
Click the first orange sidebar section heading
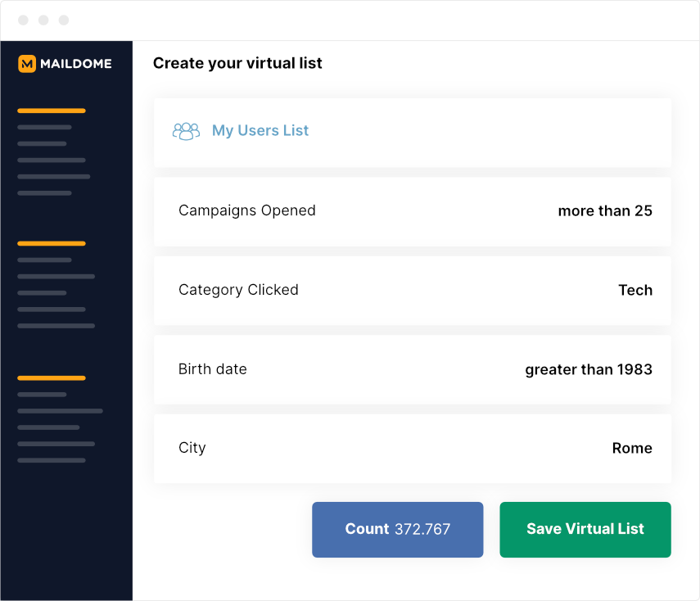coord(52,111)
